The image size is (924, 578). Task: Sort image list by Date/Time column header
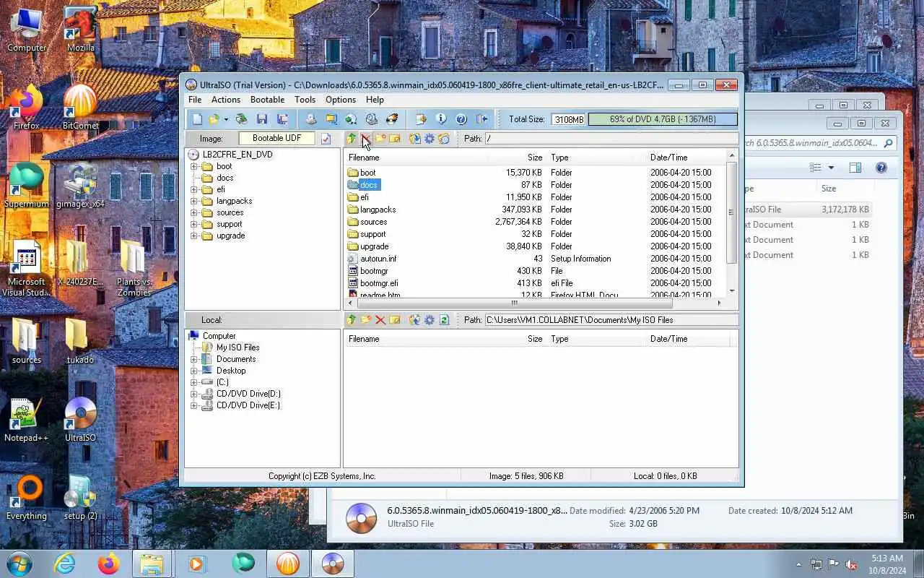[x=686, y=158]
